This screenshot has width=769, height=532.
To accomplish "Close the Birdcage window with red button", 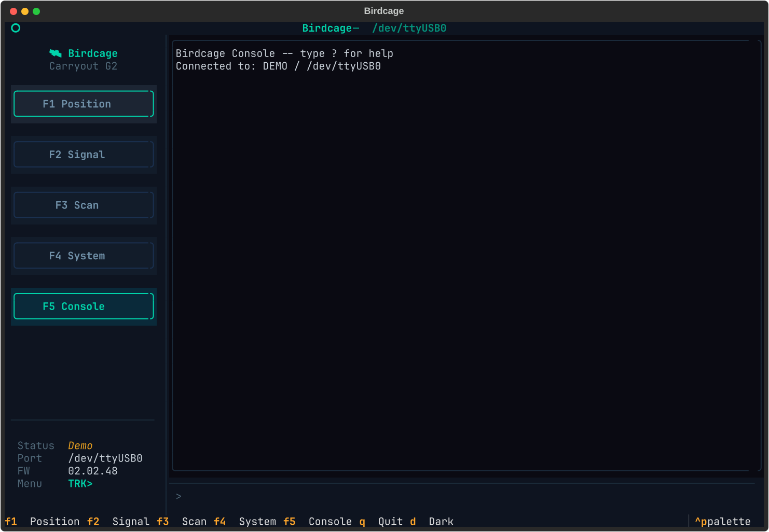I will 13,11.
